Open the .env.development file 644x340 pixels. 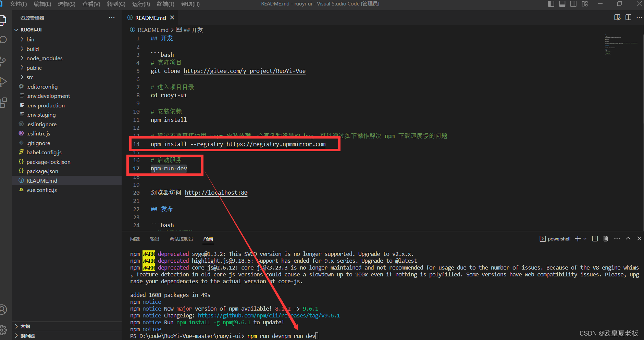(x=67, y=96)
